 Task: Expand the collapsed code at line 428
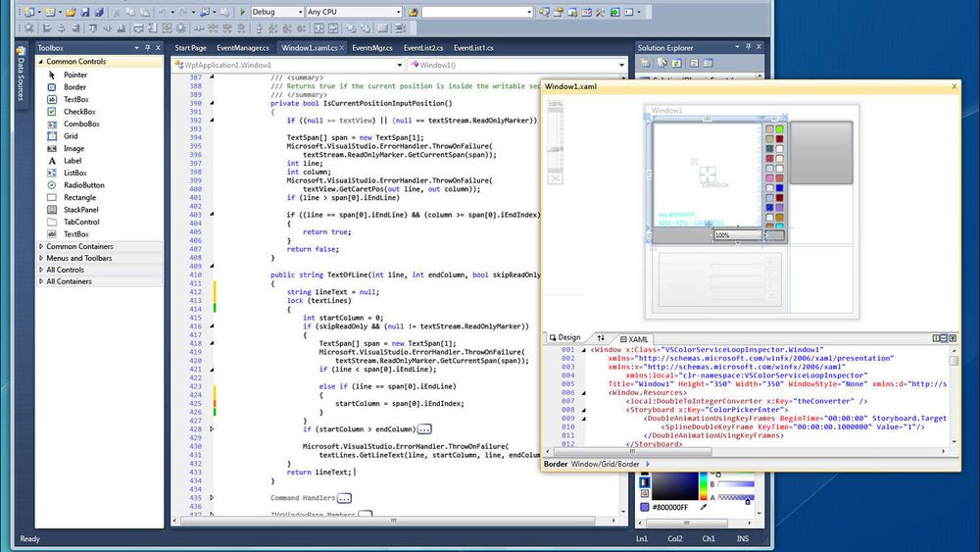tap(212, 428)
